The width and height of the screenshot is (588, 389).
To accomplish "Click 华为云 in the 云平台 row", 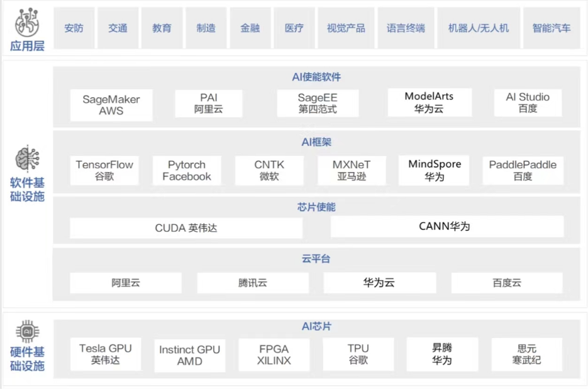I will pos(381,283).
